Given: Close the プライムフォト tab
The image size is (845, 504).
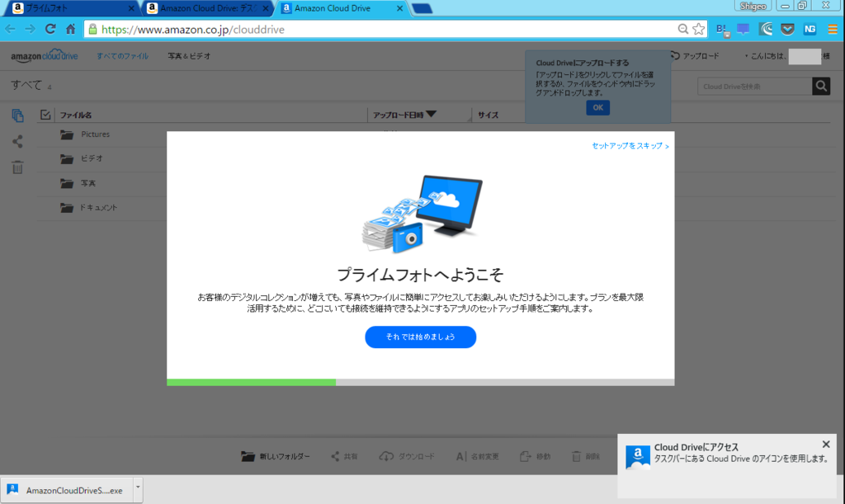Looking at the screenshot, I should tap(131, 8).
